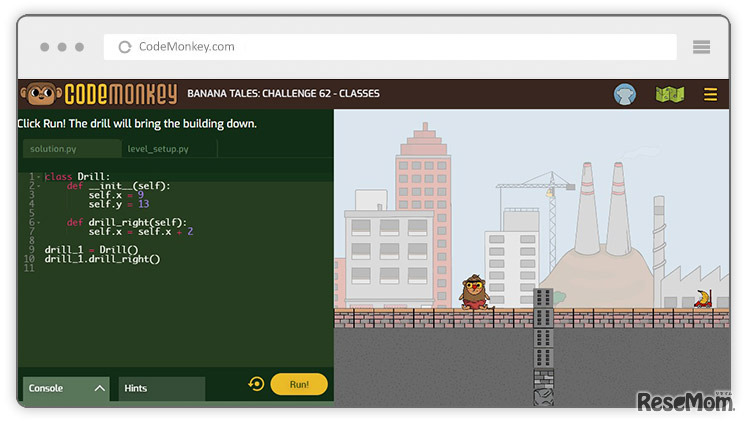Open the green map icon
This screenshot has height=425, width=748.
tap(670, 94)
